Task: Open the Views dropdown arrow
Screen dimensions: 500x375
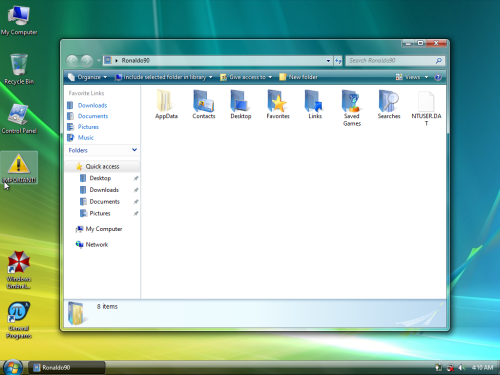Action: pyautogui.click(x=426, y=77)
